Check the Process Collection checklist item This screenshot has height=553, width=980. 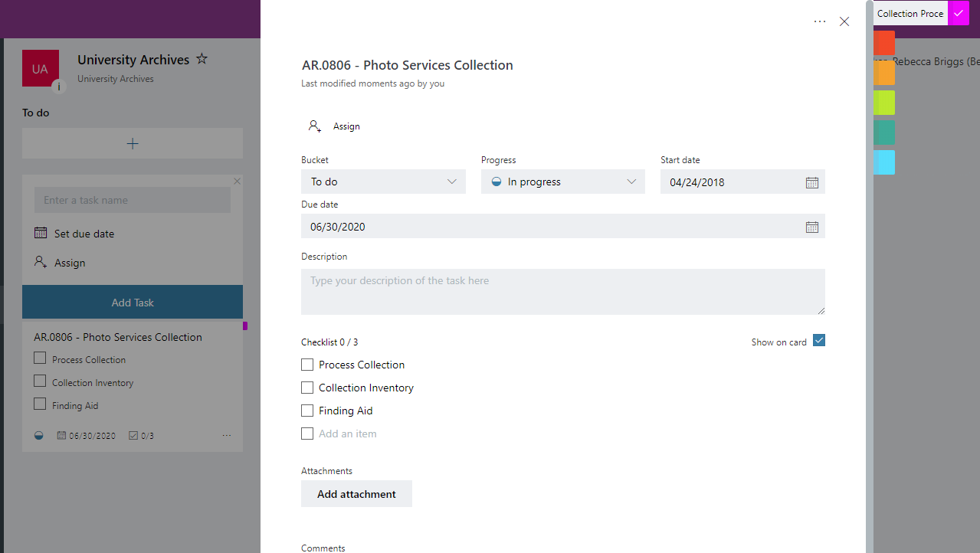tap(307, 365)
